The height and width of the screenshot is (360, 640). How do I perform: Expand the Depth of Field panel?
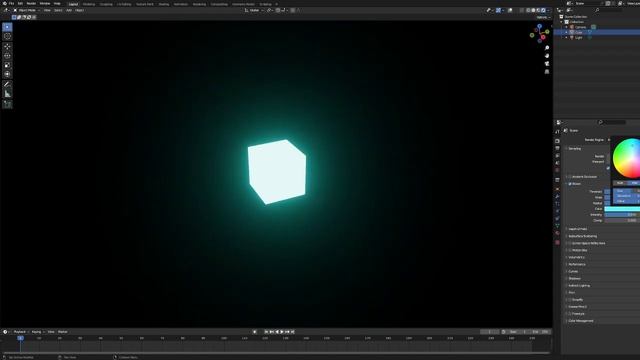pyautogui.click(x=578, y=229)
